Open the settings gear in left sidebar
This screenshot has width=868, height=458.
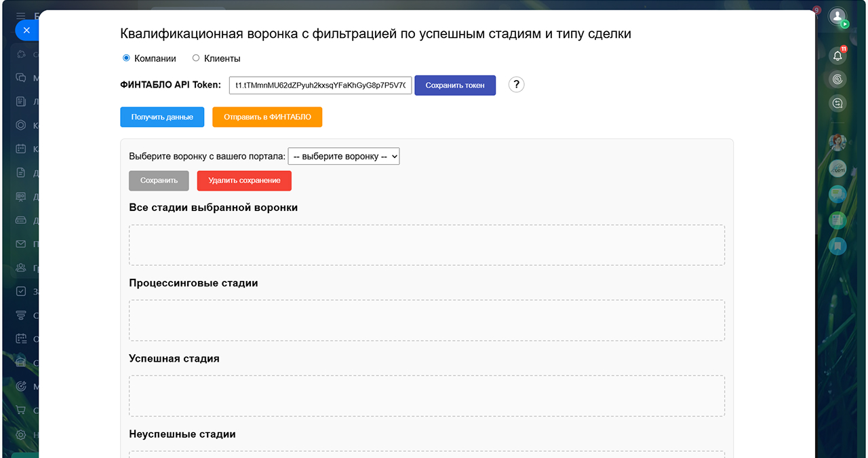pos(21,434)
